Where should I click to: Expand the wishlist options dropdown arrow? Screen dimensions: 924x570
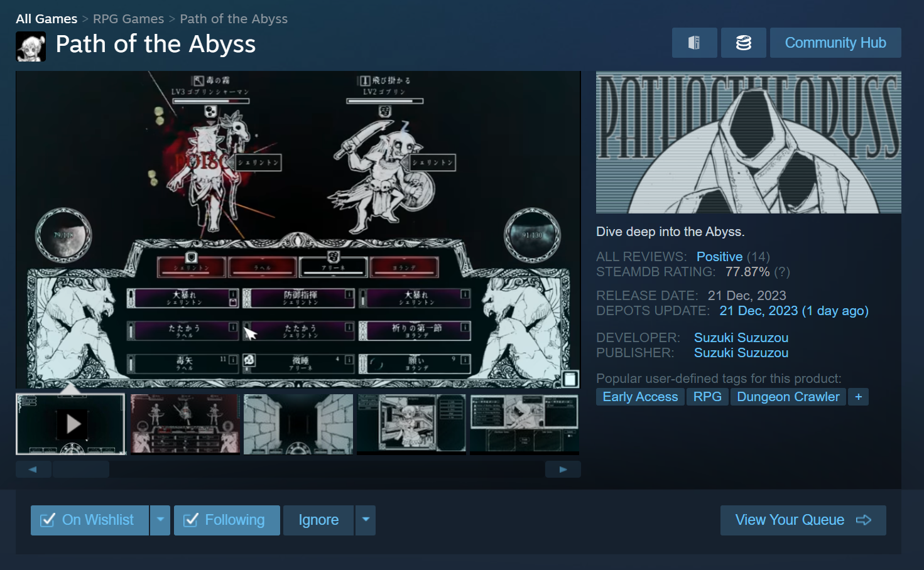[160, 520]
